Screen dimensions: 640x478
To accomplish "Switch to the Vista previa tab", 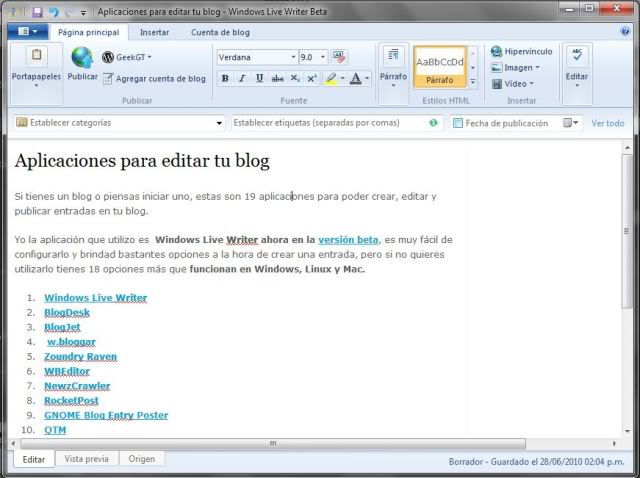I will (87, 459).
